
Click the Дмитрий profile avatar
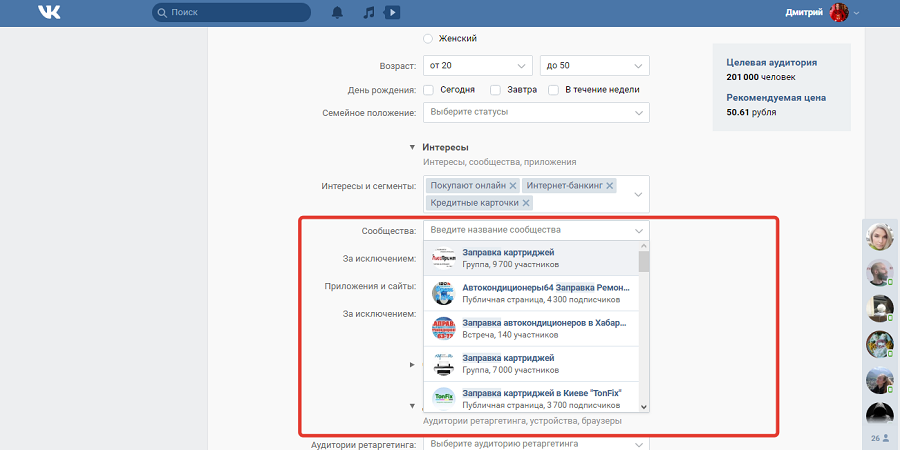tap(839, 13)
